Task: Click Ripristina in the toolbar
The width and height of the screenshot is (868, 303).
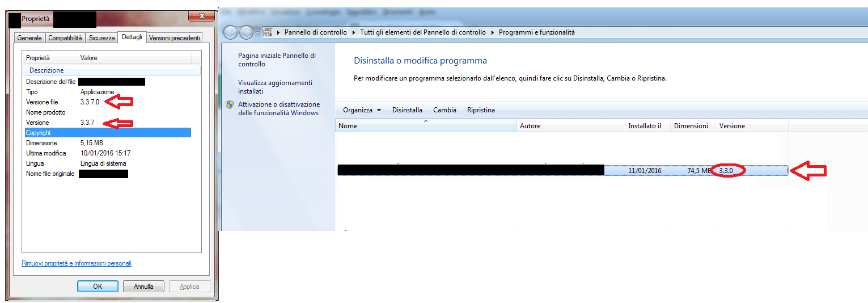Action: [x=481, y=110]
